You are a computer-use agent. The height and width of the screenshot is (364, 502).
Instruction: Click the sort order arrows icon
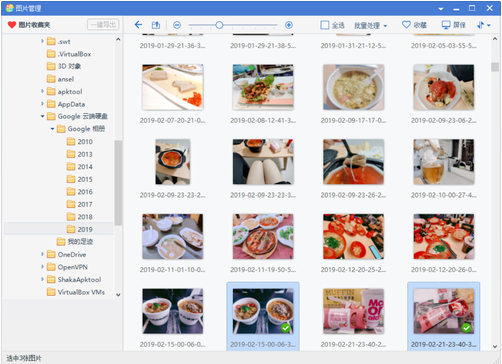[480, 25]
